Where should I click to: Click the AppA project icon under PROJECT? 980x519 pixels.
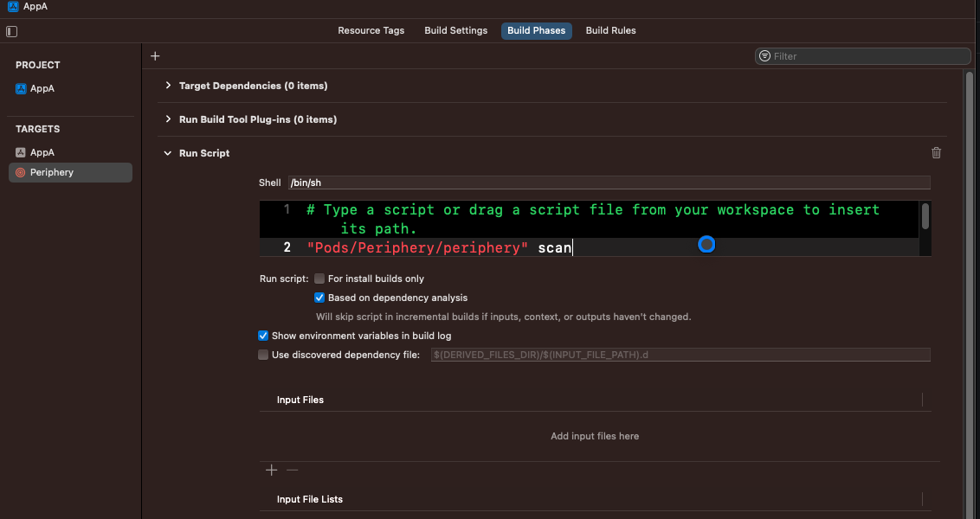coord(19,88)
